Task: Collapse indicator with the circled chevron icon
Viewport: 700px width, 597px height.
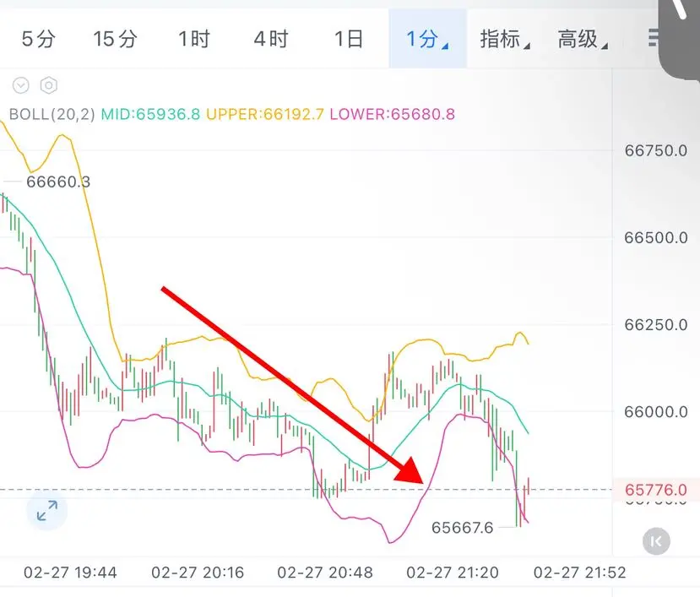Action: click(21, 84)
